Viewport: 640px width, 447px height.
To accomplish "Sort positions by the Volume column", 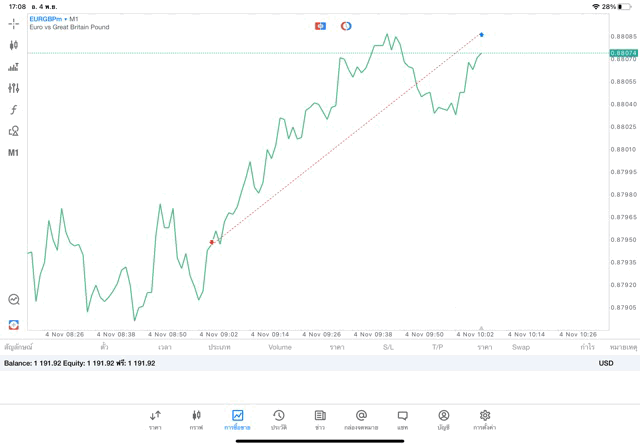I will [x=280, y=347].
